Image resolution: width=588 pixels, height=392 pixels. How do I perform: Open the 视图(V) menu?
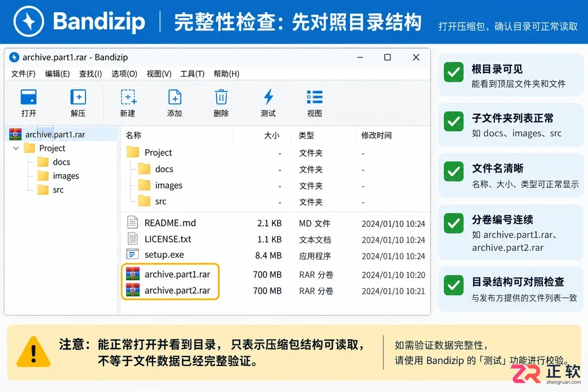(158, 73)
